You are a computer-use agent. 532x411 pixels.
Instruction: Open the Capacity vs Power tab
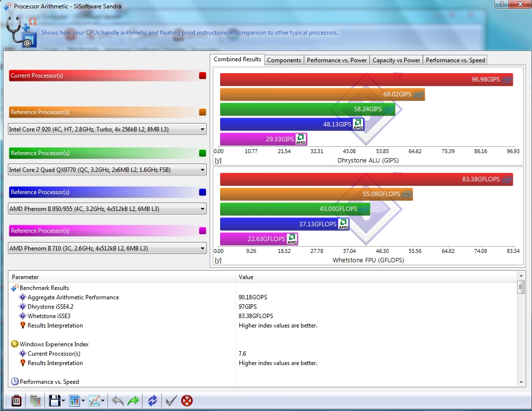[396, 60]
